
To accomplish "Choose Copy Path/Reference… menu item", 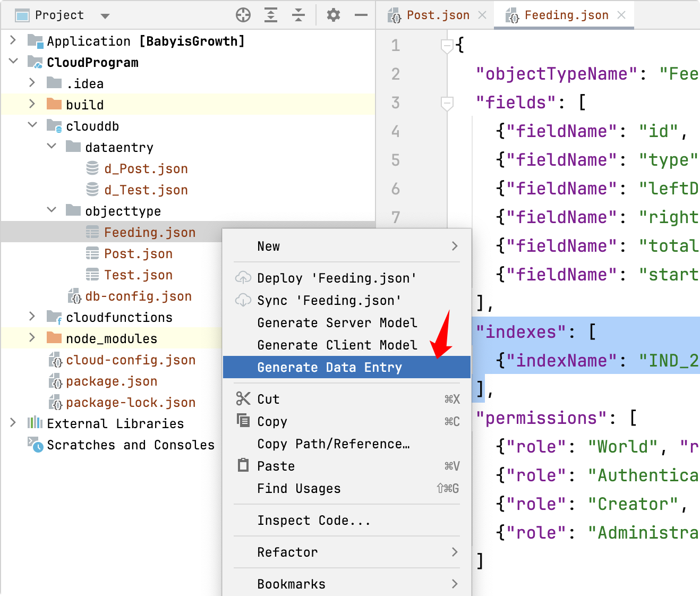I will [346, 444].
